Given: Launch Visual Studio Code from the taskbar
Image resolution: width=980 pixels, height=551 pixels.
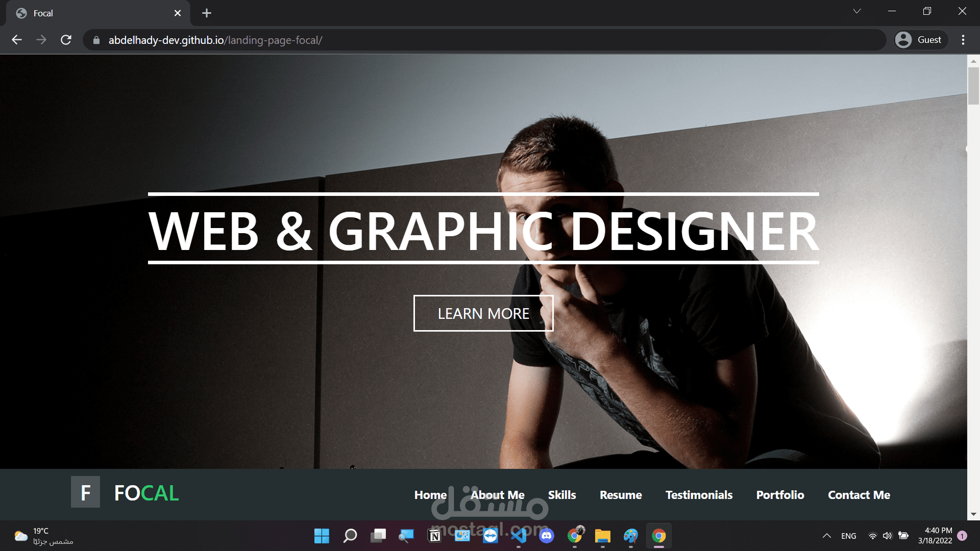Looking at the screenshot, I should tap(519, 536).
